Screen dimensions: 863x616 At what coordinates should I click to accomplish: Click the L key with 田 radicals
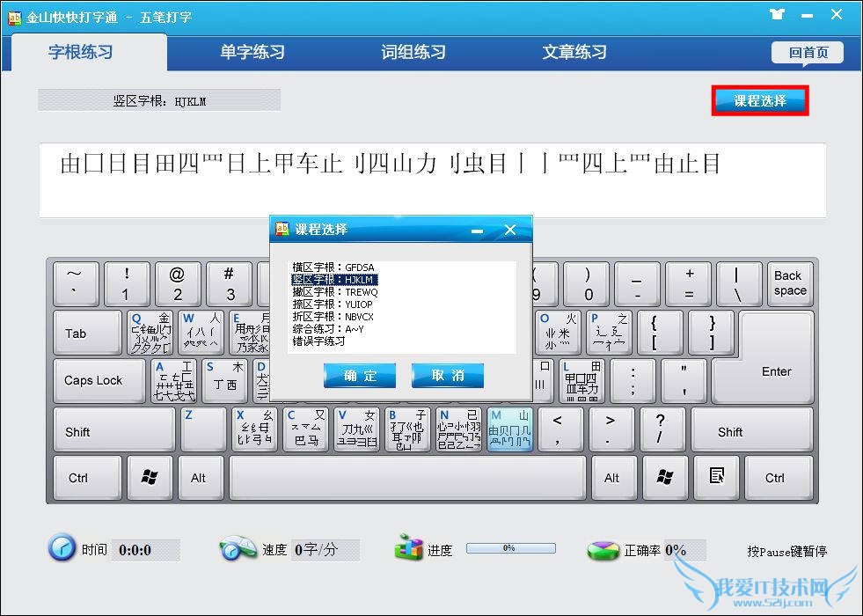pyautogui.click(x=581, y=381)
